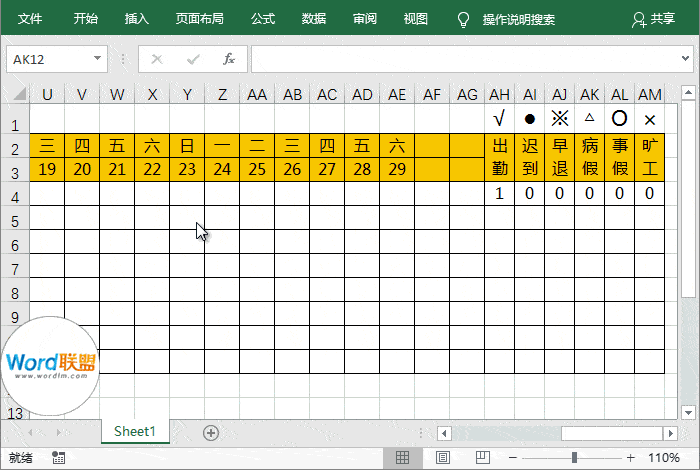Viewport: 700px width, 470px height.
Task: Click the Sheet1 worksheet tab
Action: 135,431
